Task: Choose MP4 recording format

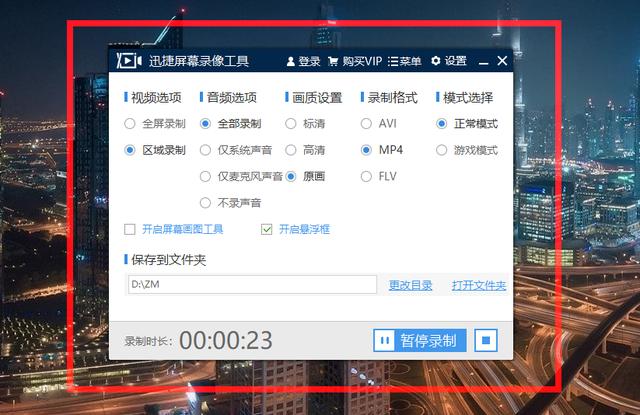Action: (382, 150)
